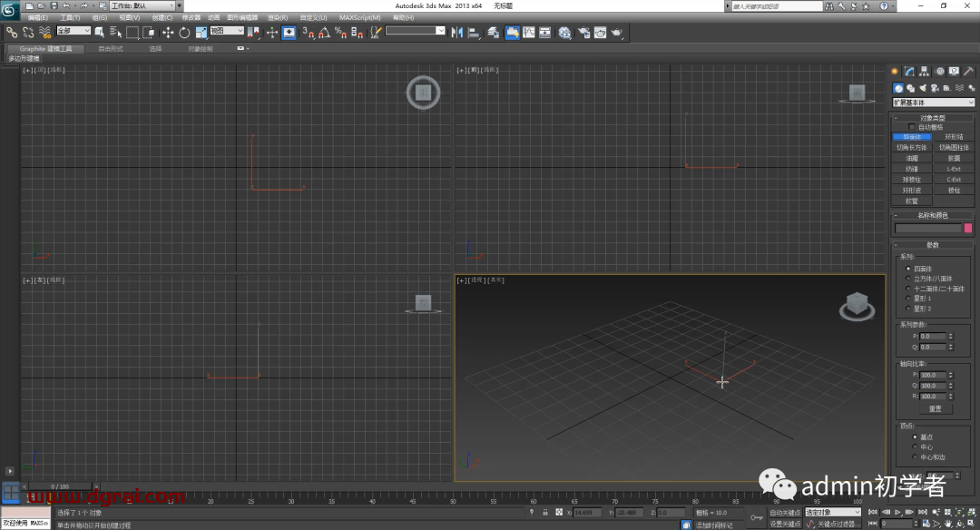
Task: Click the 切角圆柱体 object button
Action: (954, 148)
